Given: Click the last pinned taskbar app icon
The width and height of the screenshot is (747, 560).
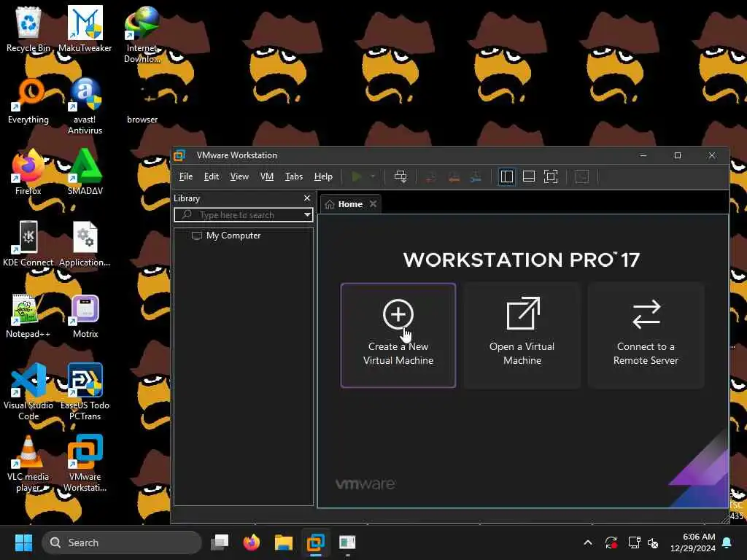Looking at the screenshot, I should coord(347,542).
